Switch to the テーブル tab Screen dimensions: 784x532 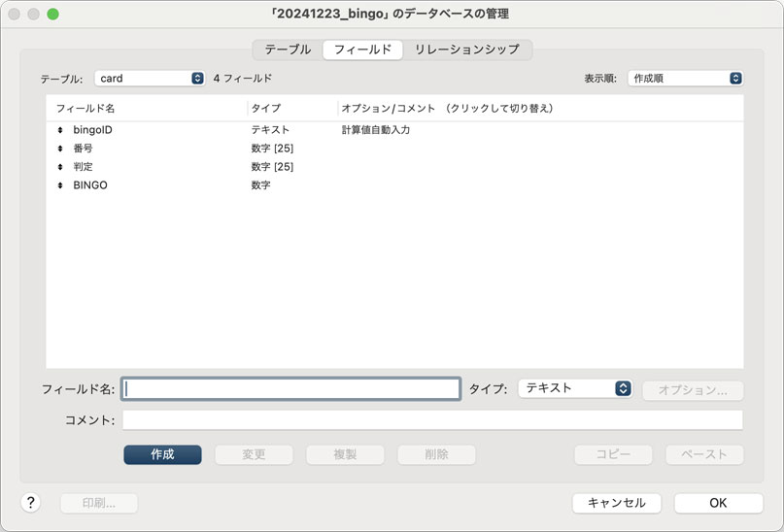[x=288, y=50]
